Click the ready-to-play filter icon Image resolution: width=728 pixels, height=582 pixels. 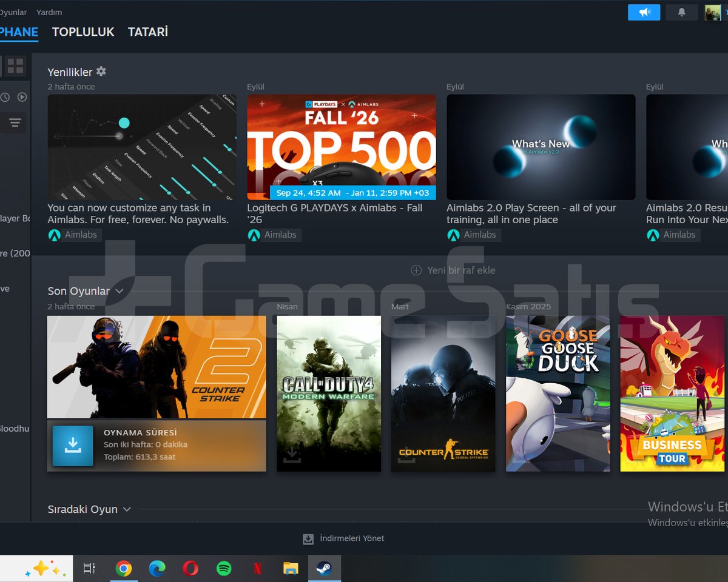[x=22, y=97]
